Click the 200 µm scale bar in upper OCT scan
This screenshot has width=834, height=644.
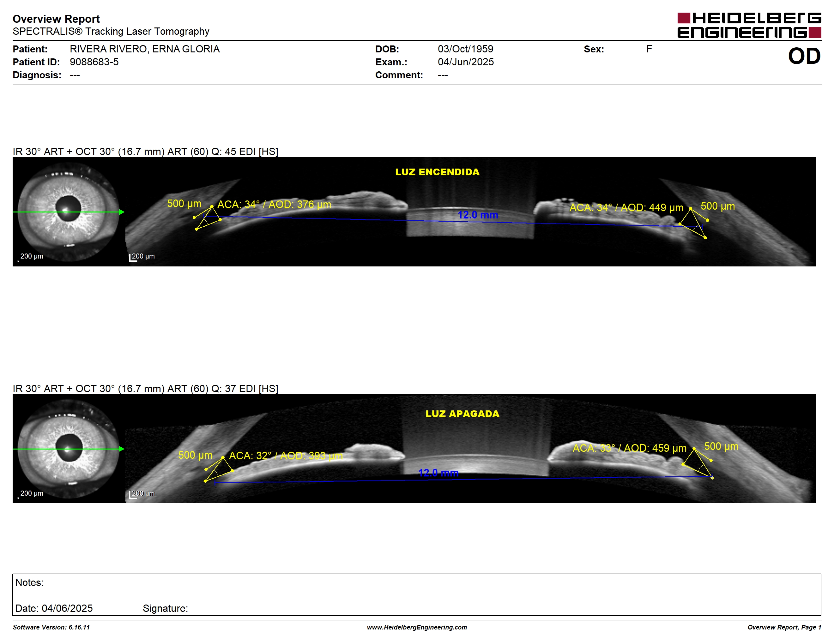point(133,258)
